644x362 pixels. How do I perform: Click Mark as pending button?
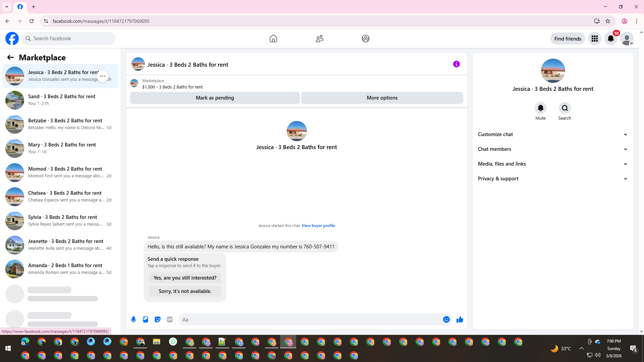[215, 98]
